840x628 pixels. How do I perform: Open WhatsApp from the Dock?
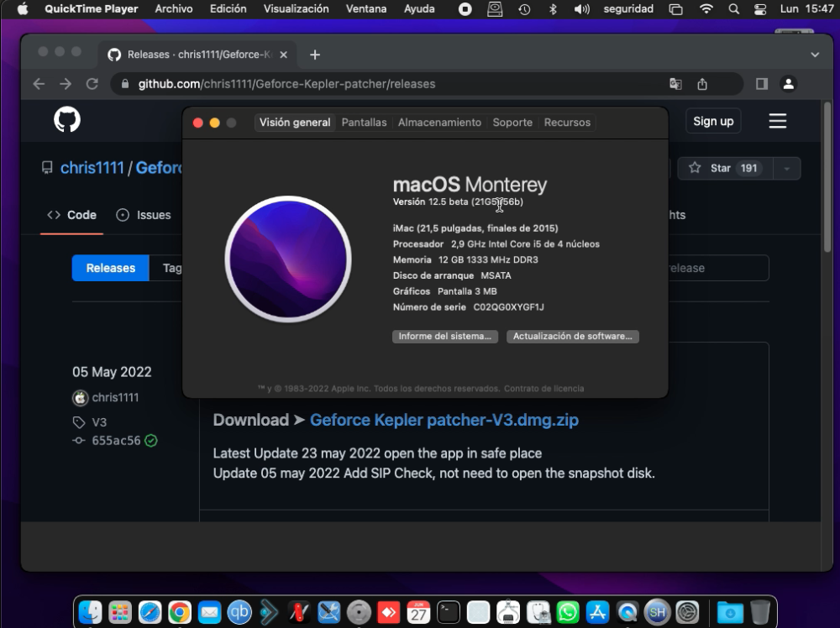pyautogui.click(x=568, y=612)
